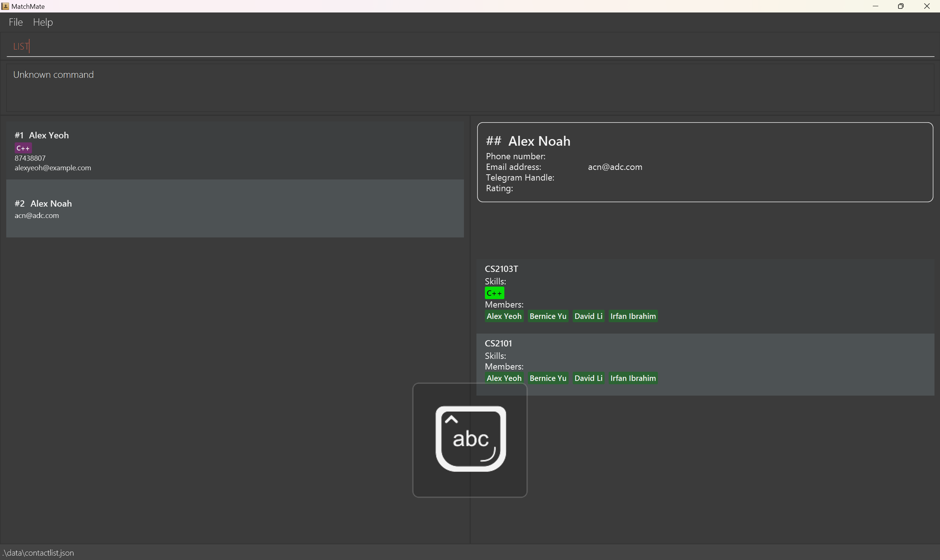Screen dimensions: 940x560
Task: Click the Alex Noah heading in detail panel
Action: pos(539,141)
